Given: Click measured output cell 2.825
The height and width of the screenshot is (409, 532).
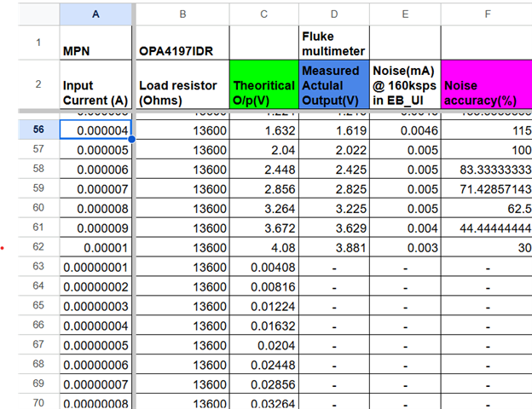Looking at the screenshot, I should click(x=334, y=188).
